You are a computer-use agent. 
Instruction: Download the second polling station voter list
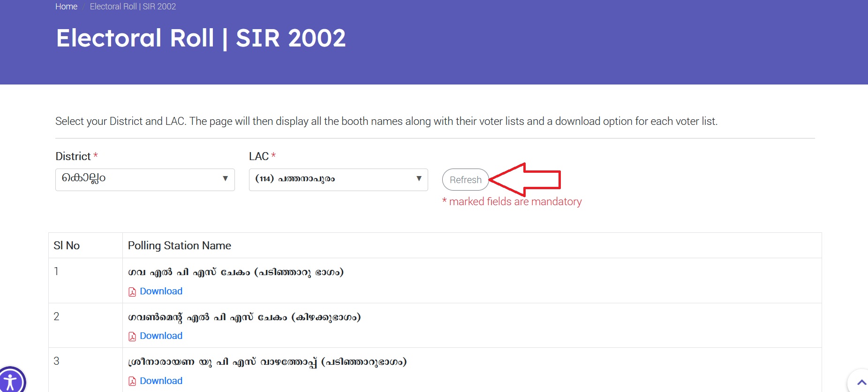click(161, 336)
